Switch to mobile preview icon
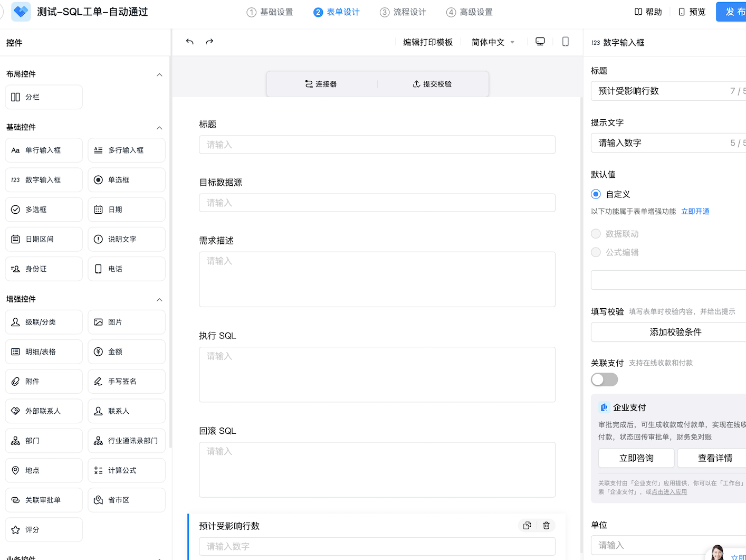This screenshot has width=746, height=560. 565,42
